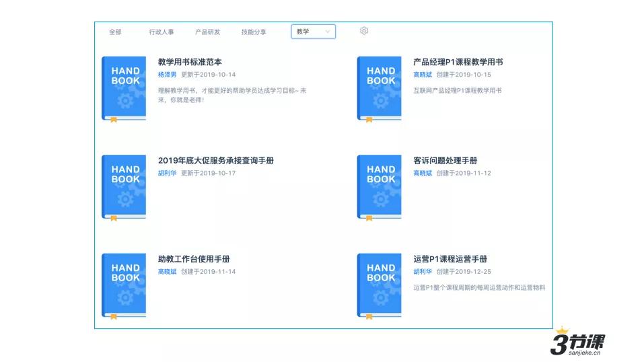Click description text of 运营P1课程运营手册

(x=479, y=287)
